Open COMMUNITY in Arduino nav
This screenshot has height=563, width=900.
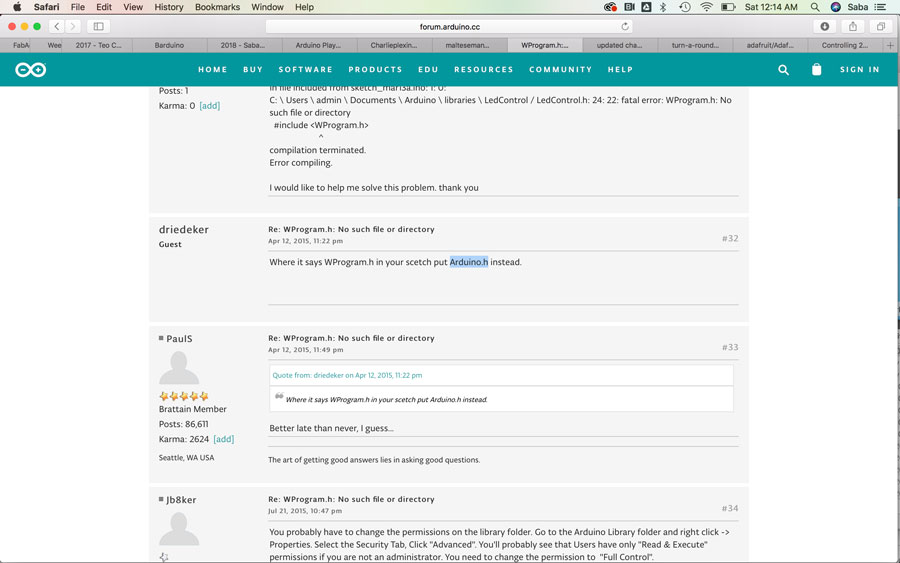(561, 69)
